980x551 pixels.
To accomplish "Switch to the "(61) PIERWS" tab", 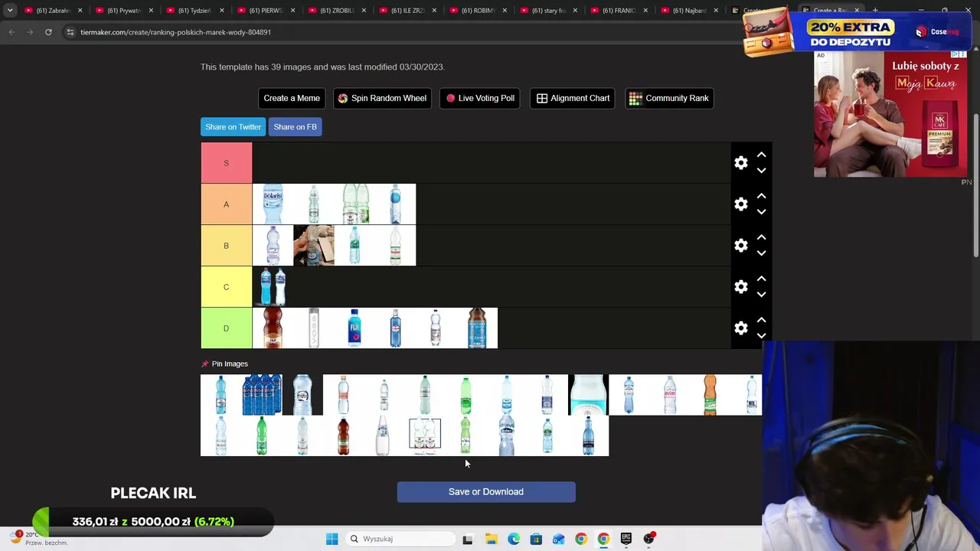I will point(266,11).
